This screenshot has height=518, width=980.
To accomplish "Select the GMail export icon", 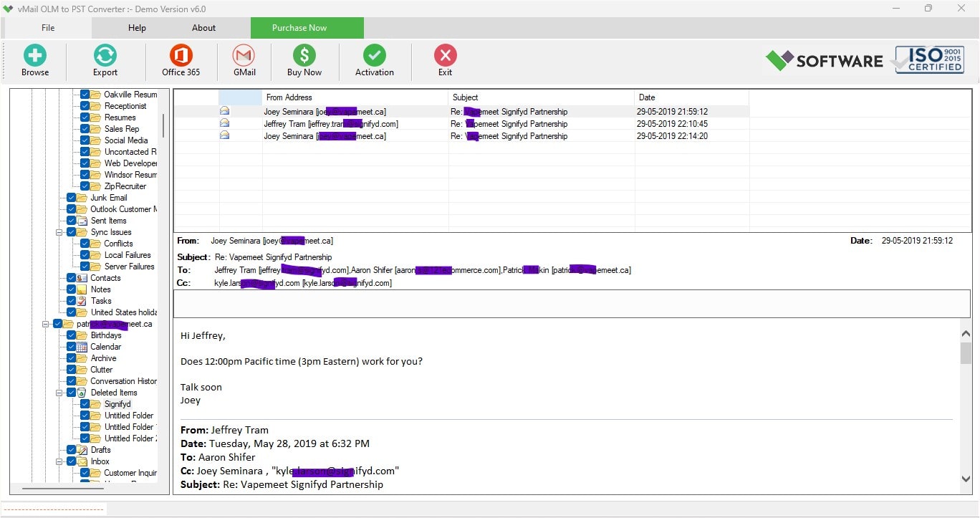I will pos(244,56).
